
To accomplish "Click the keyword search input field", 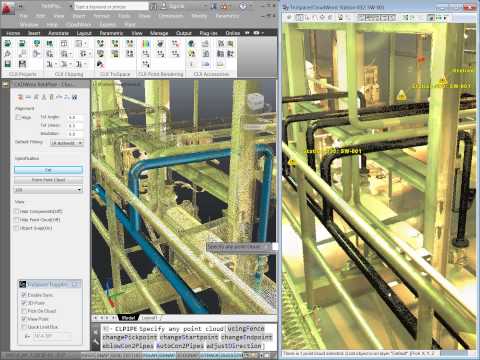I will point(111,6).
